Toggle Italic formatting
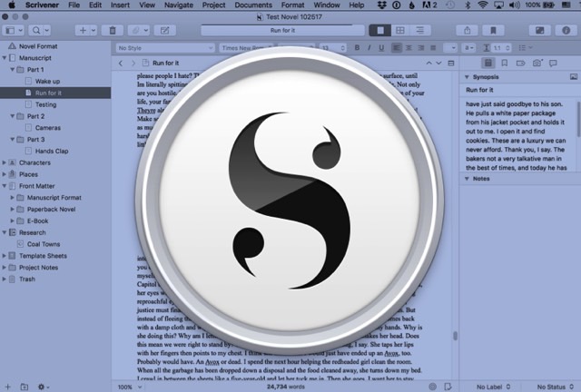Viewport: 581px width, 392px height. 369,48
